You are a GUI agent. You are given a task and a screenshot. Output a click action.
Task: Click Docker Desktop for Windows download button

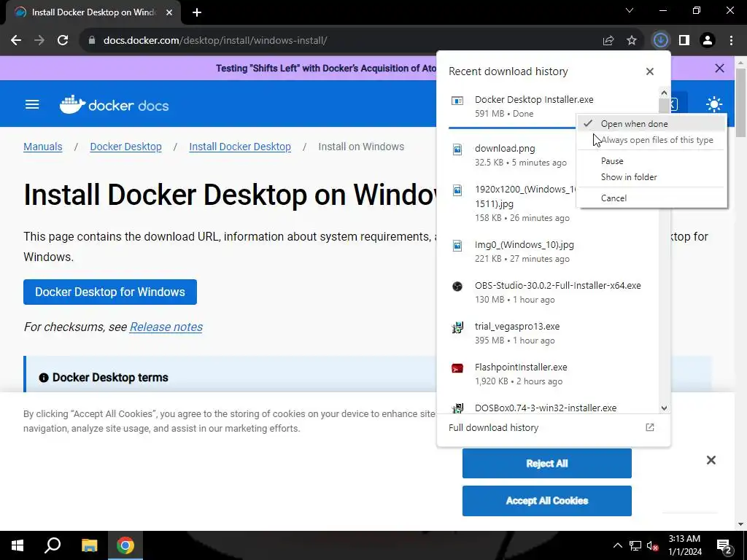110,292
